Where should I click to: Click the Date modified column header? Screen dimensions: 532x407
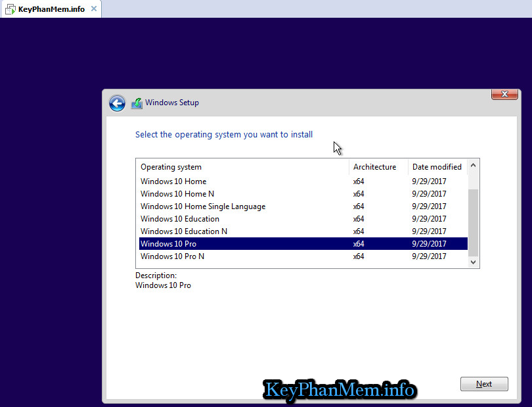(437, 167)
